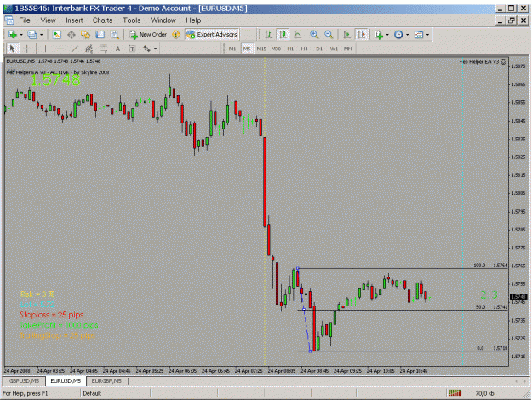532x400 pixels.
Task: Open the Help menu
Action: coord(193,20)
